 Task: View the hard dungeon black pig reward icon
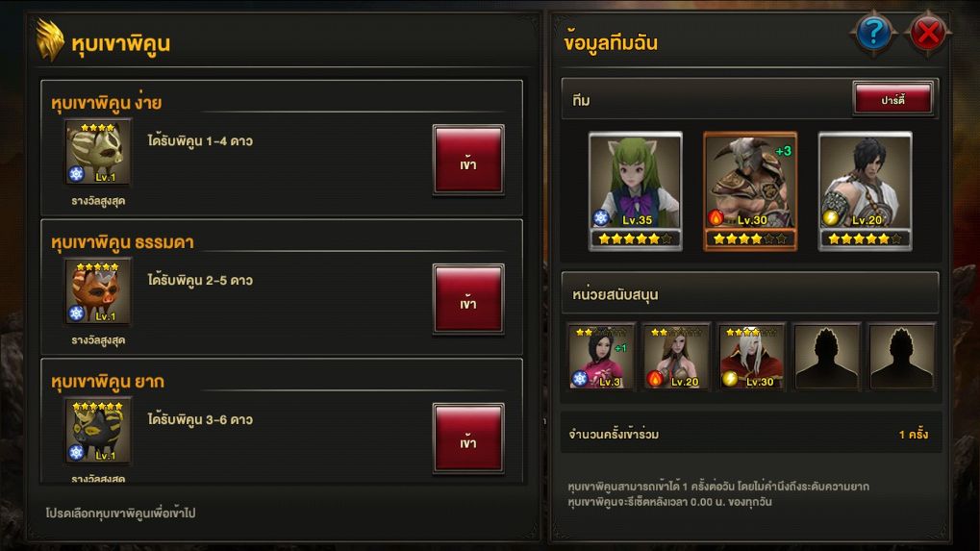(98, 431)
